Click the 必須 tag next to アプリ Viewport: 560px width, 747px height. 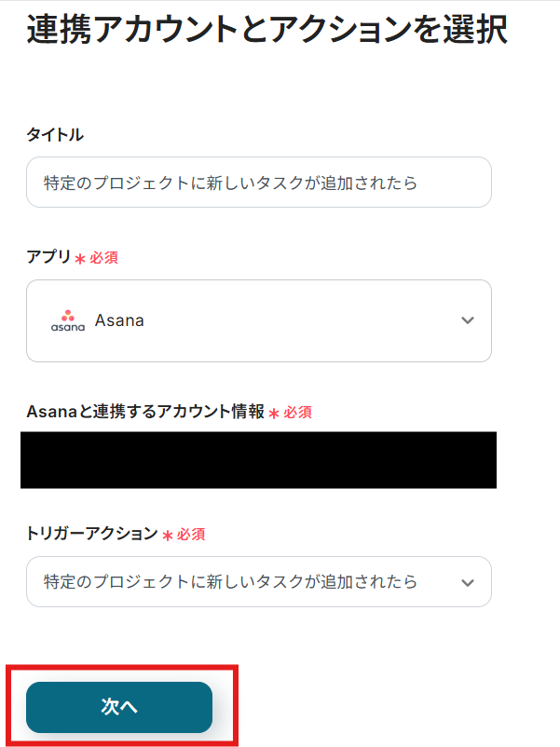click(103, 258)
